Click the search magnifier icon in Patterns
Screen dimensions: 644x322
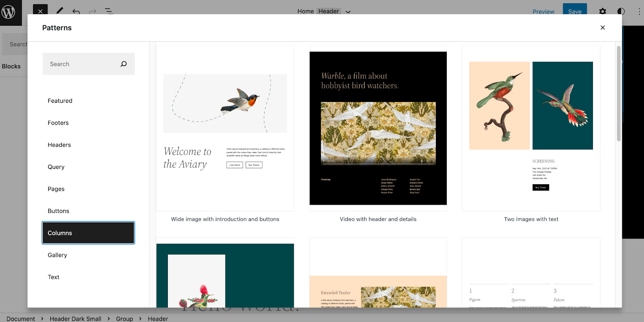(x=124, y=64)
